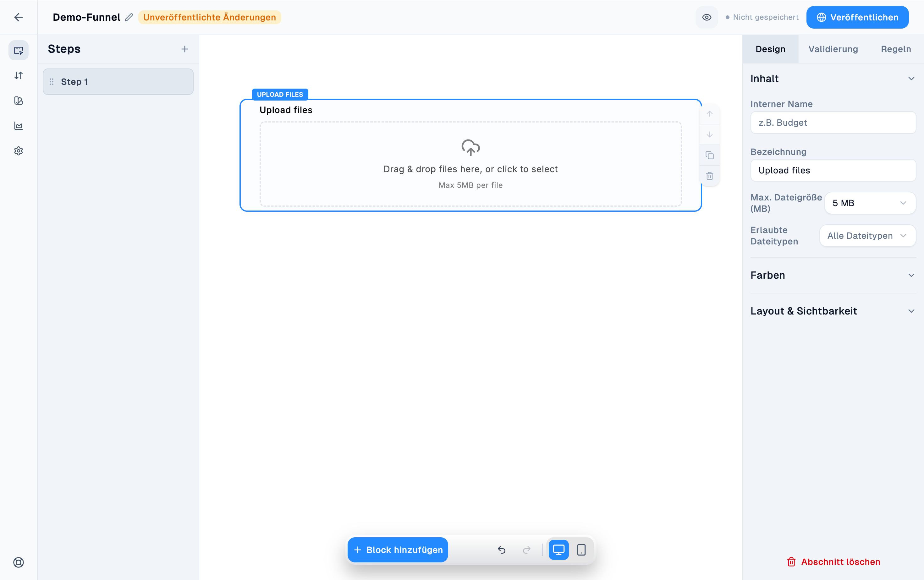Delete the upload block via trash icon

710,176
